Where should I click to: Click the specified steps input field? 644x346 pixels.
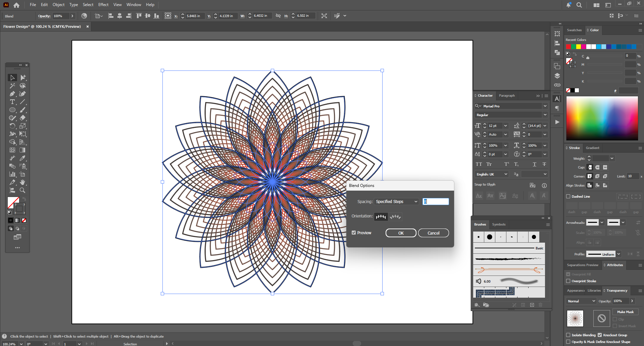point(436,202)
